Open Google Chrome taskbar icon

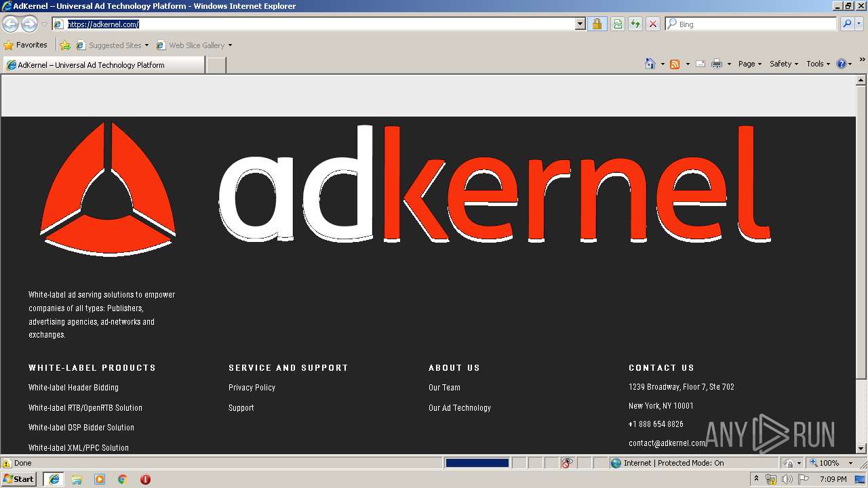[123, 479]
